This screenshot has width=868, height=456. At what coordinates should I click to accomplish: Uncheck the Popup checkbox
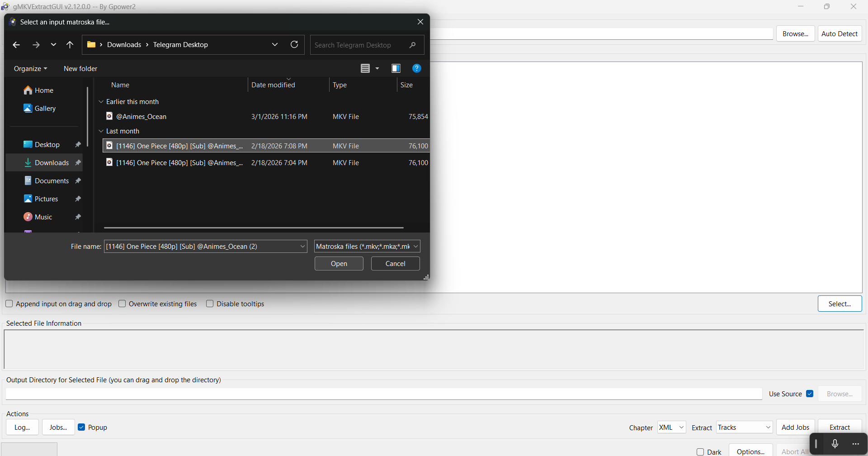(x=81, y=427)
